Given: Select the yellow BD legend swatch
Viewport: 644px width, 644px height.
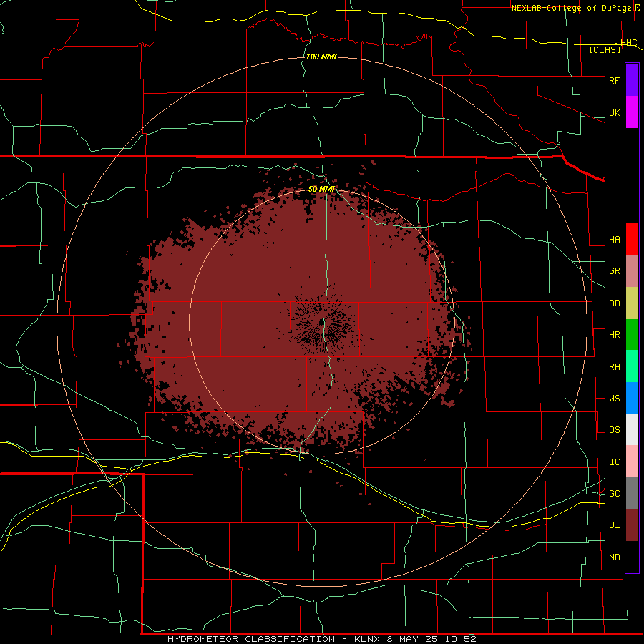Looking at the screenshot, I should pyautogui.click(x=632, y=303).
